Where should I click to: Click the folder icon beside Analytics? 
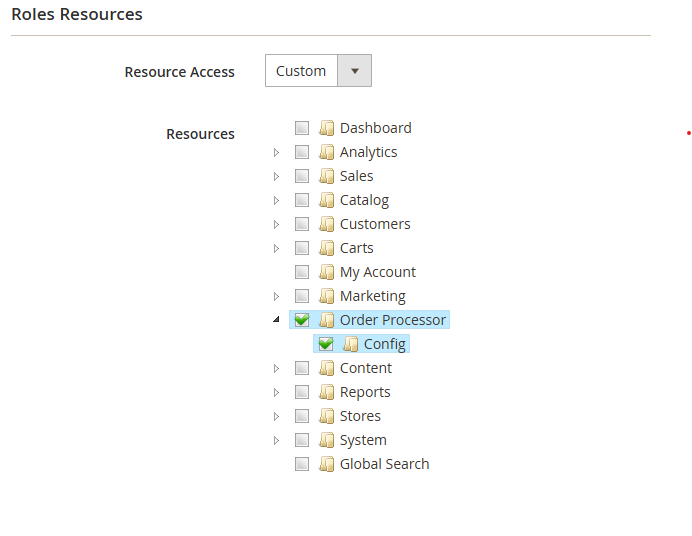(326, 152)
